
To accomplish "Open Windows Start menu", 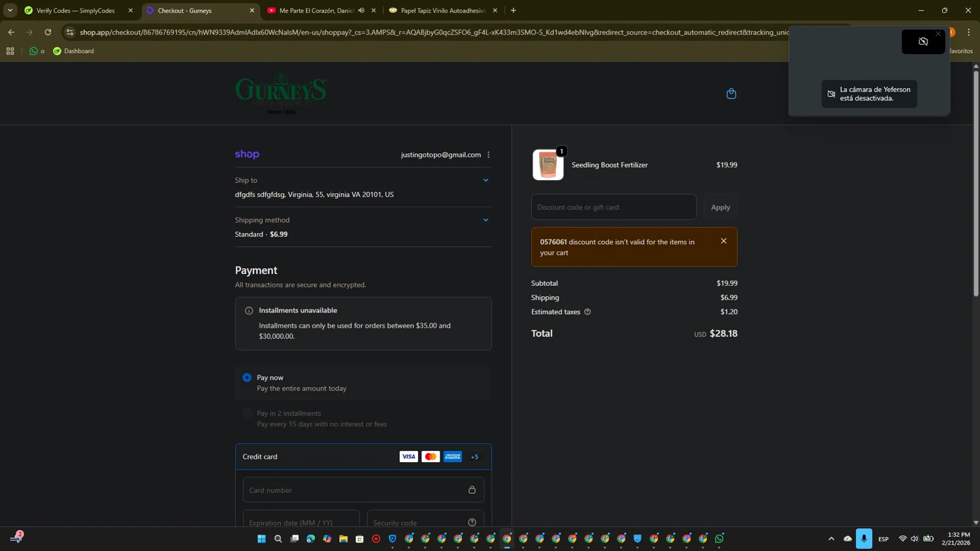I will tap(261, 539).
